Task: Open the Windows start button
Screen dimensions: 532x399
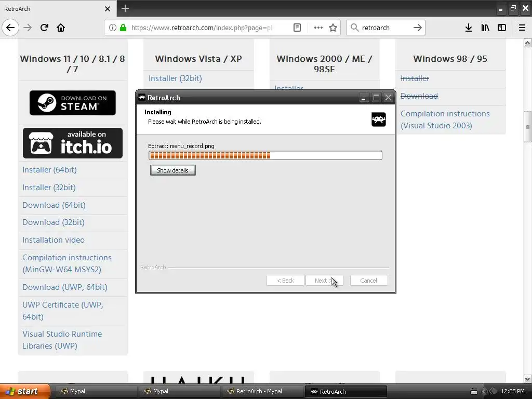Action: pos(24,391)
